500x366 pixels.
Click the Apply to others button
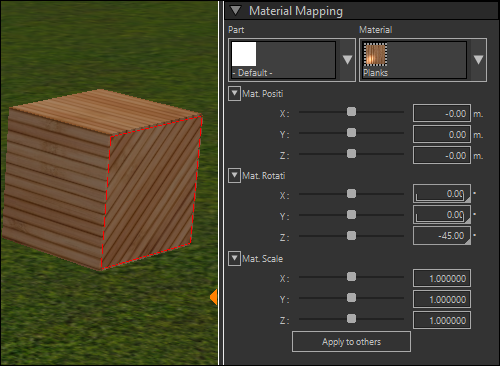tap(351, 342)
